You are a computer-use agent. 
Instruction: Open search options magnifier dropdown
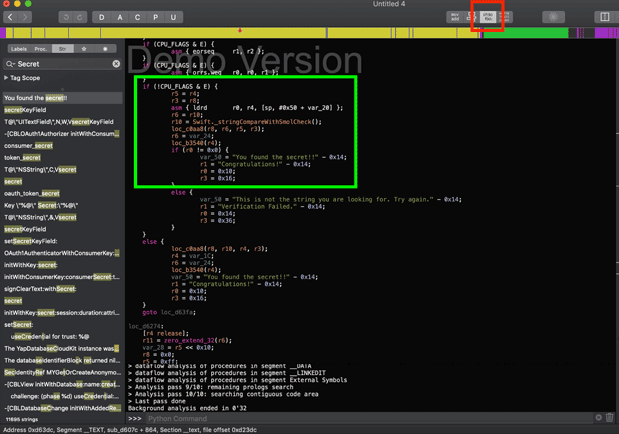[10, 64]
